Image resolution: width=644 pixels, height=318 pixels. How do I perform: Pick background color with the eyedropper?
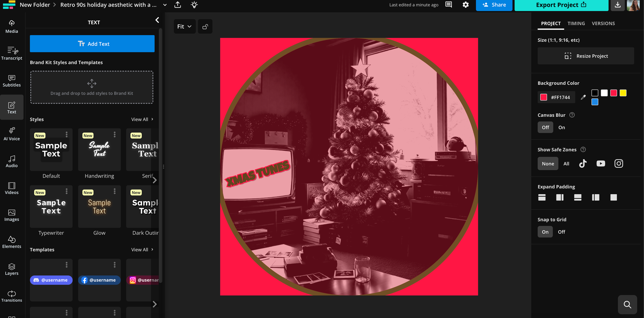(x=583, y=97)
